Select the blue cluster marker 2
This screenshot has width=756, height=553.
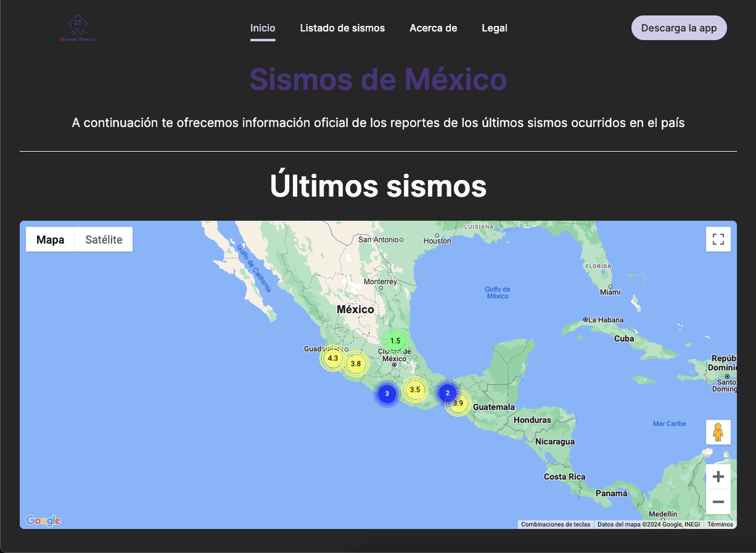(x=447, y=393)
